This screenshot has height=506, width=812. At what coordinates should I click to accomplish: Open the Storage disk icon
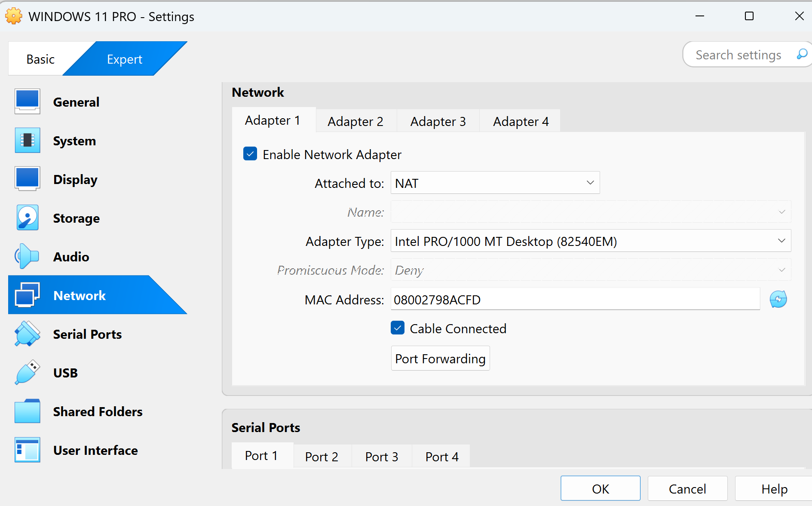[x=27, y=218]
